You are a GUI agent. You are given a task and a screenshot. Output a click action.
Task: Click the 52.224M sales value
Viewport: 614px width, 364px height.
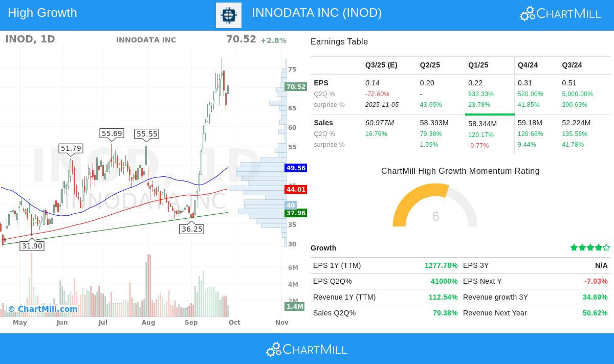[x=576, y=123]
